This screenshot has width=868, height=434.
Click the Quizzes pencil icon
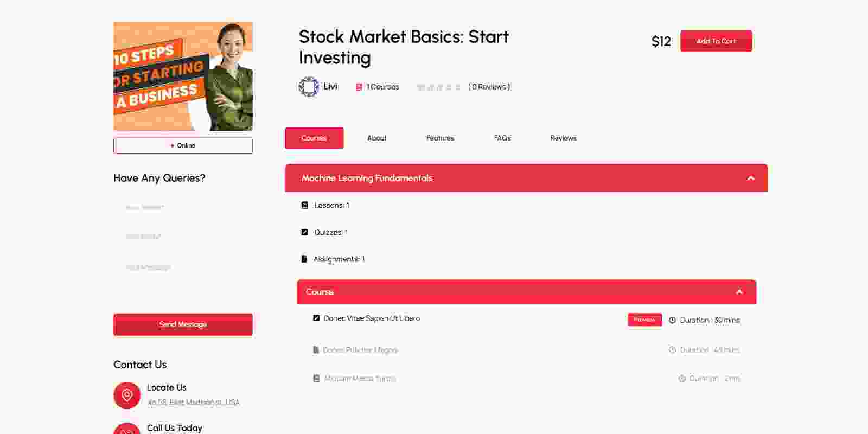[x=304, y=232]
